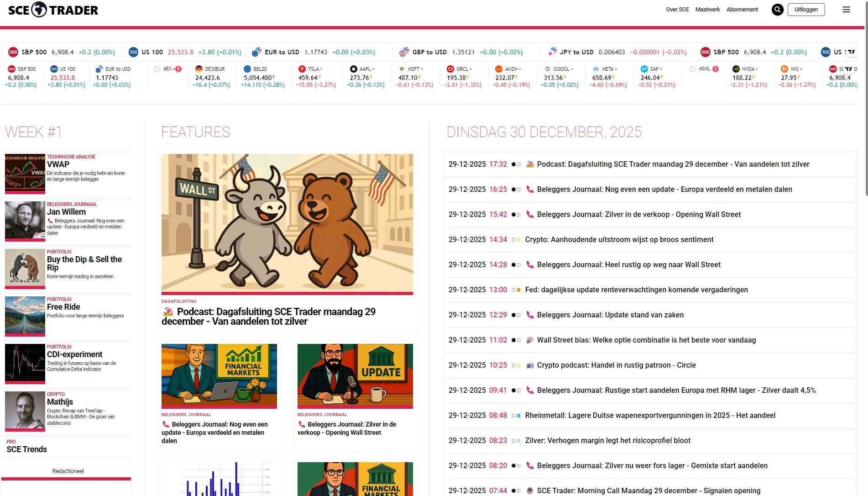Open the 14:28 'Heel rustig' headline
Viewport: 868px width, 496px height.
pyautogui.click(x=629, y=265)
